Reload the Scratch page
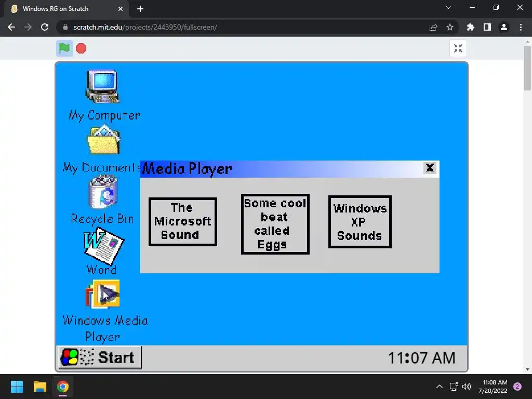Image resolution: width=532 pixels, height=399 pixels. (x=45, y=27)
